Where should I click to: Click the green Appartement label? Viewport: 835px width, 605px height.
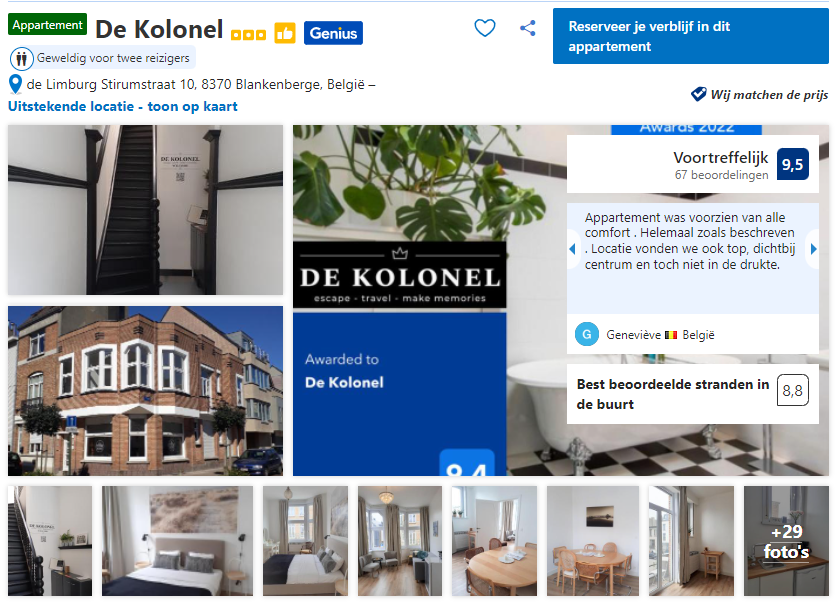(x=47, y=24)
